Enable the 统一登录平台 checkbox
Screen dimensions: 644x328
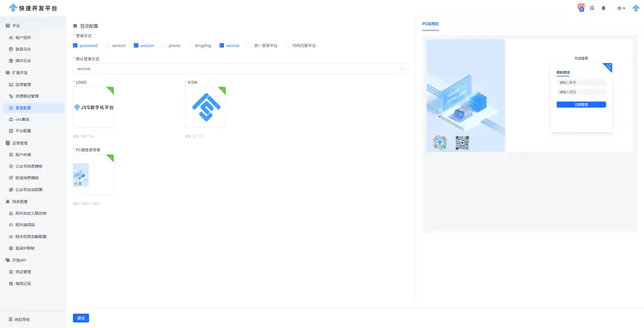coord(250,46)
